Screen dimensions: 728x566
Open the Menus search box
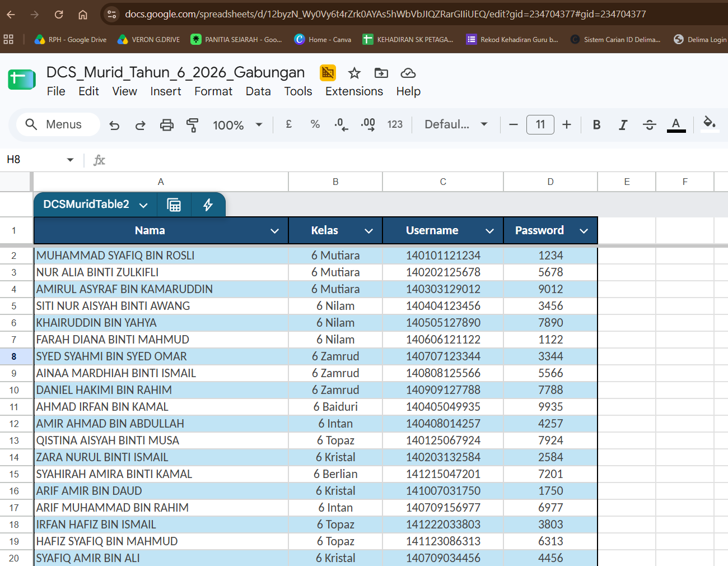(58, 124)
